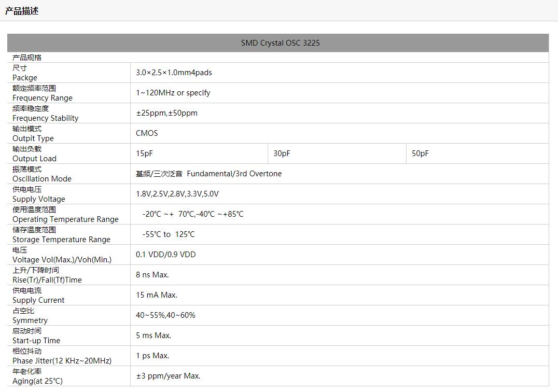
Task: Click the 1~120MHz or specify value
Action: click(x=173, y=93)
